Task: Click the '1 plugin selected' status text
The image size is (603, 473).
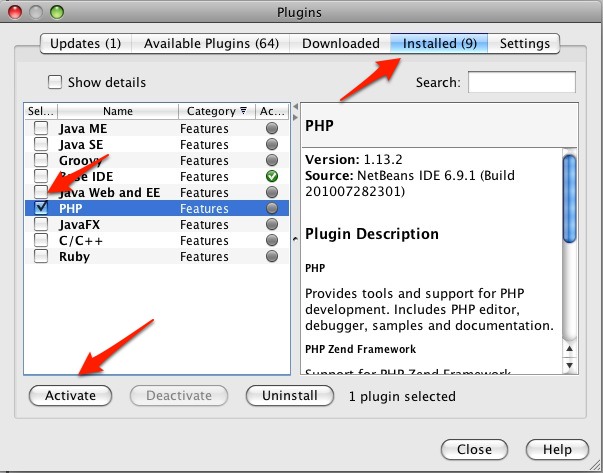Action: 402,396
